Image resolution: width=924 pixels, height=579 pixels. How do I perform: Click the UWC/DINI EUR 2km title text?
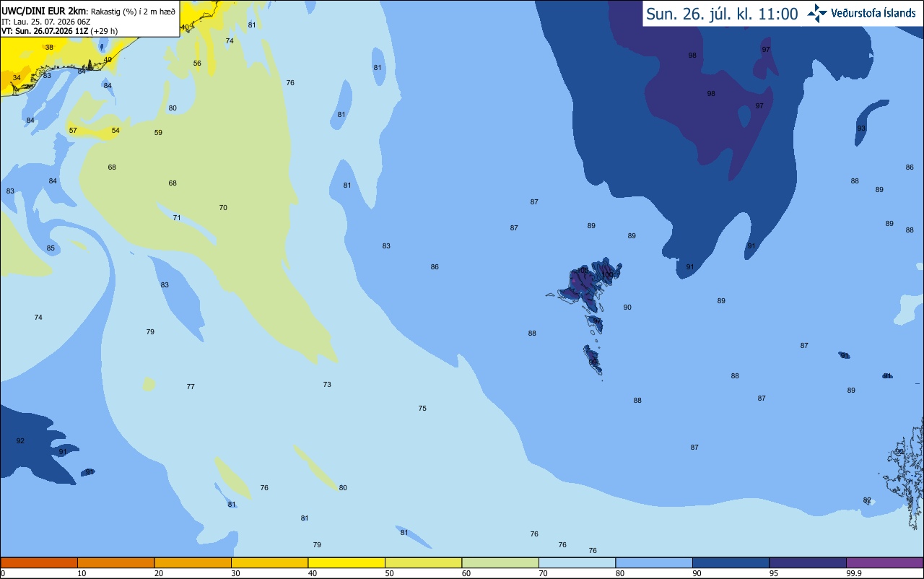[44, 11]
